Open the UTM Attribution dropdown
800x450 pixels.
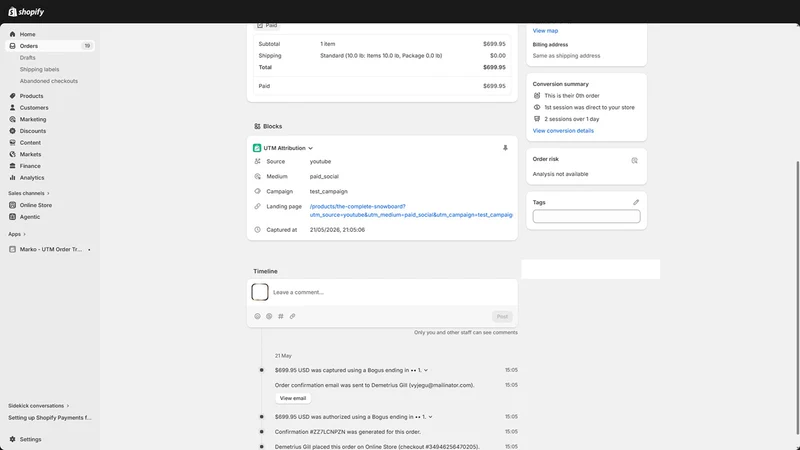pyautogui.click(x=288, y=148)
